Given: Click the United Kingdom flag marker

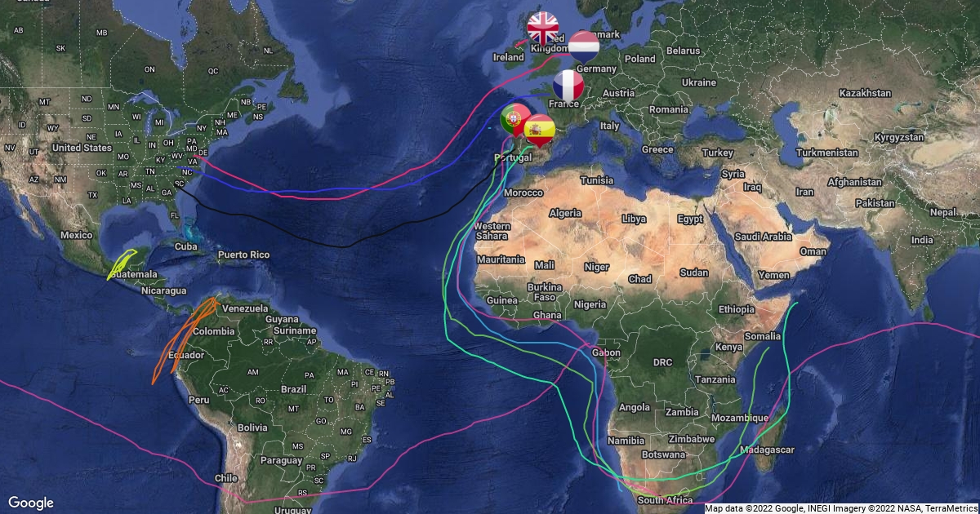Looking at the screenshot, I should point(543,29).
